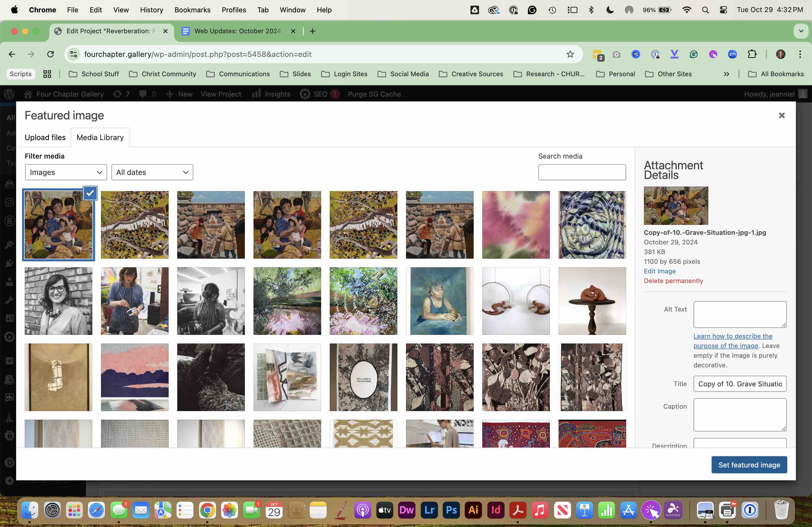
Task: Open the Login Sites bookmark folder
Action: [x=344, y=74]
